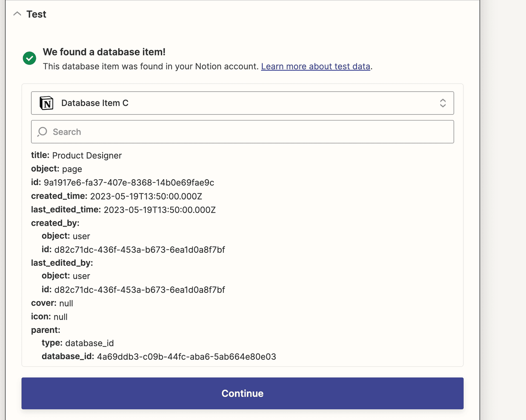The height and width of the screenshot is (420, 526).
Task: Click the parent field label
Action: 46,330
